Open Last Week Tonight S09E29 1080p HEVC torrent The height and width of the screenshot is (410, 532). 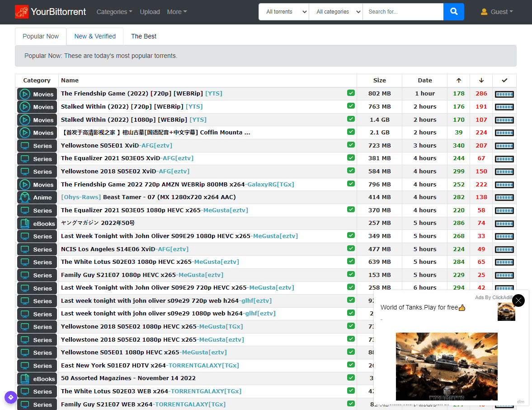179,236
